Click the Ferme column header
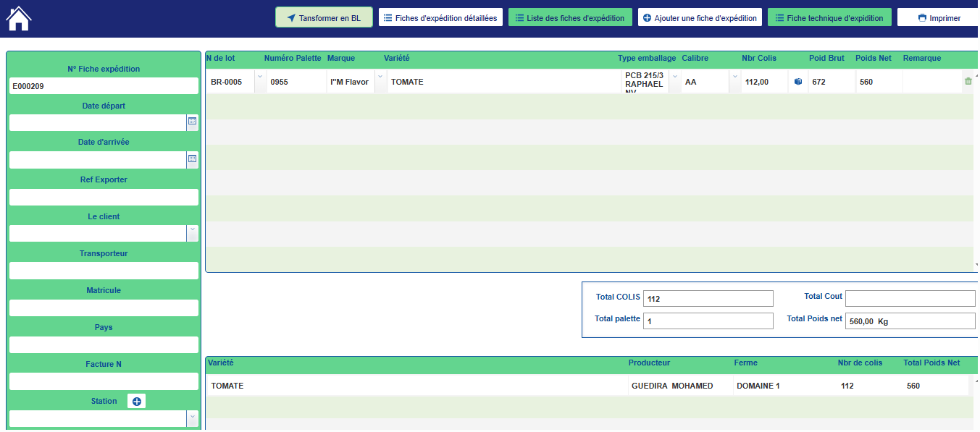The height and width of the screenshot is (432, 980). [x=745, y=363]
